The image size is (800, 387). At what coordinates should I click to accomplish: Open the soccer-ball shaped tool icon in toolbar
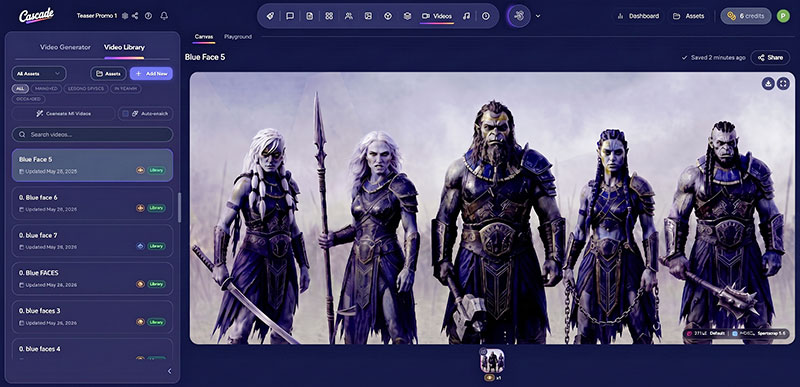pos(388,16)
